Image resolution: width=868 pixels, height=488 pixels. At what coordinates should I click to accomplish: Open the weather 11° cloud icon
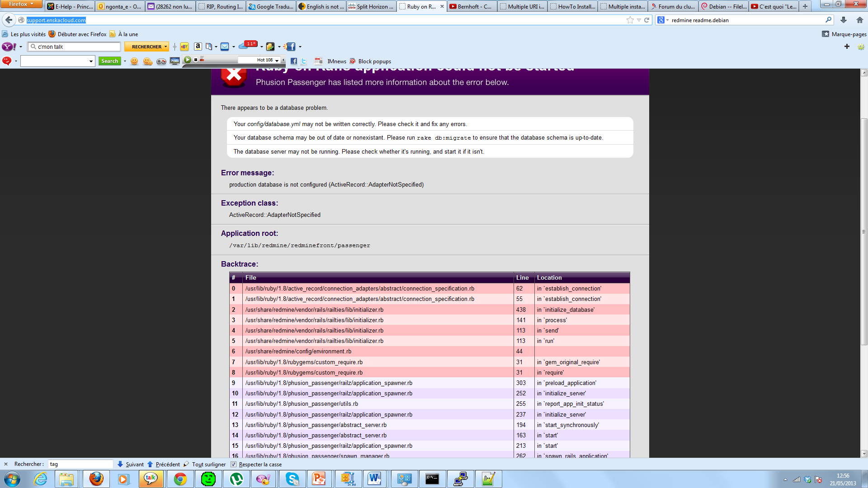click(248, 45)
